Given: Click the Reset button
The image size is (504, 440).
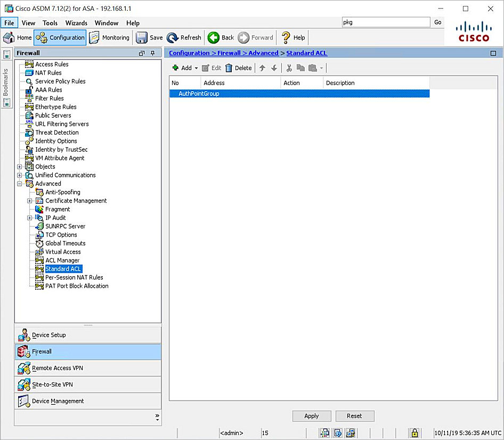Looking at the screenshot, I should pyautogui.click(x=355, y=416).
